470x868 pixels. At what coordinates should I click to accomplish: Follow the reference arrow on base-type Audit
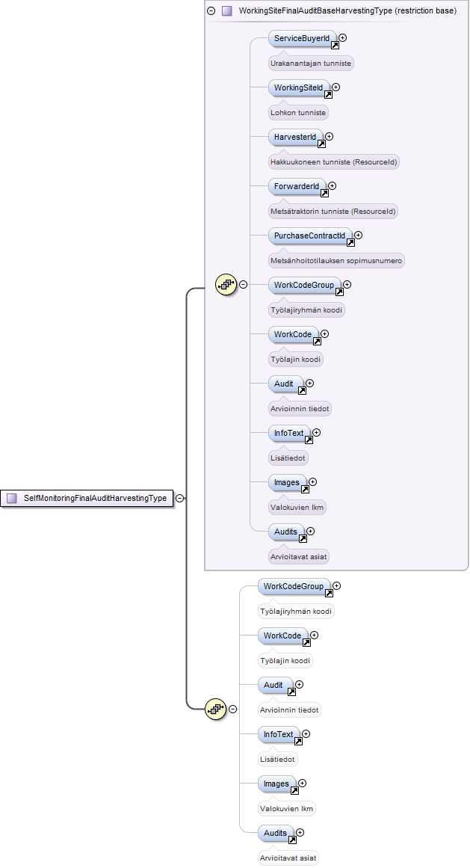(x=303, y=391)
